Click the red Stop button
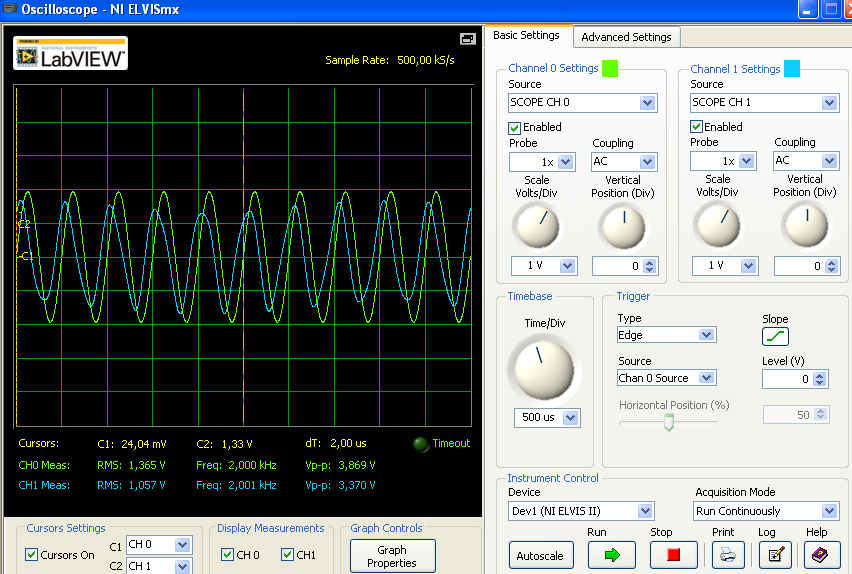 673,555
